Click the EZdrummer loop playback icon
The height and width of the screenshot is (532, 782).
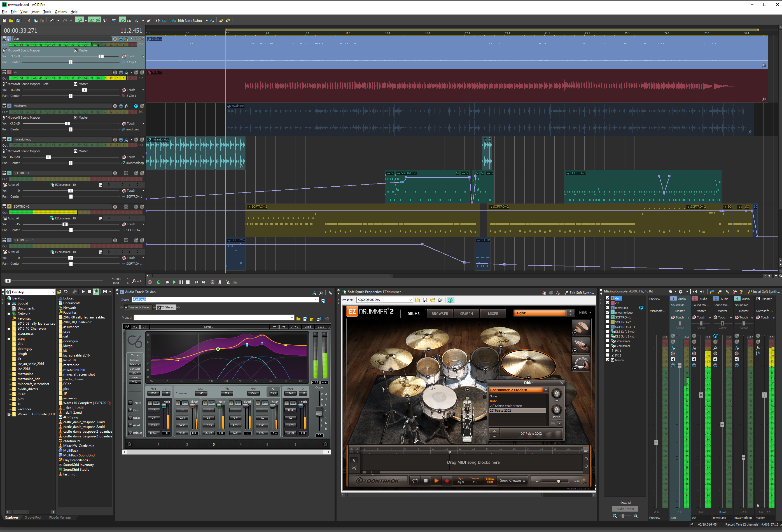(x=415, y=481)
